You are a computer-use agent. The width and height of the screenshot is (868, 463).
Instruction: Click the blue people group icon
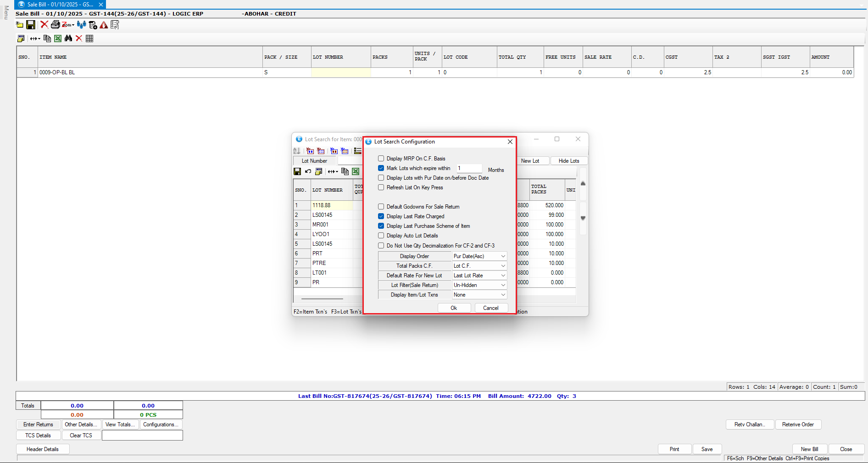pos(81,25)
